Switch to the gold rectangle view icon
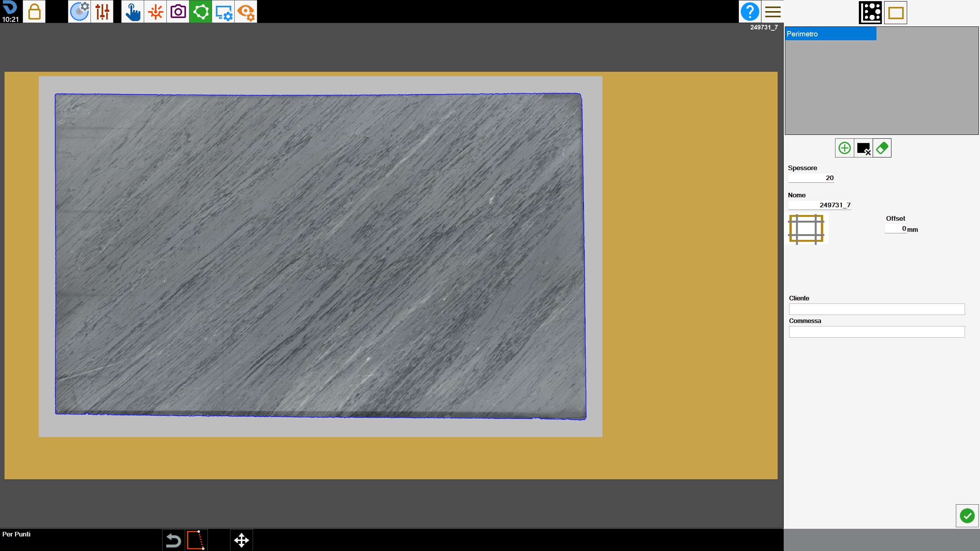The height and width of the screenshot is (551, 980). click(x=896, y=13)
